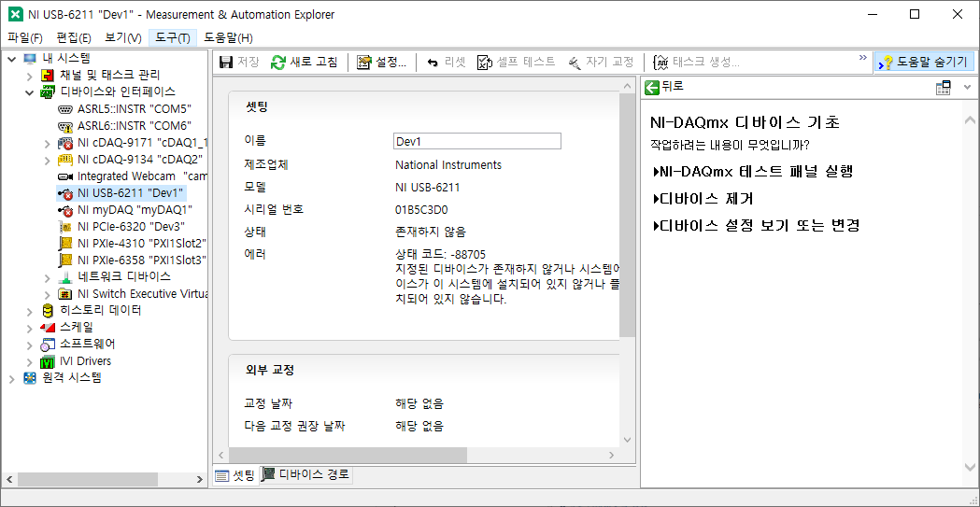Viewport: 980px width, 507px height.
Task: Open dropdown arrow beside help layout icon
Action: point(967,88)
